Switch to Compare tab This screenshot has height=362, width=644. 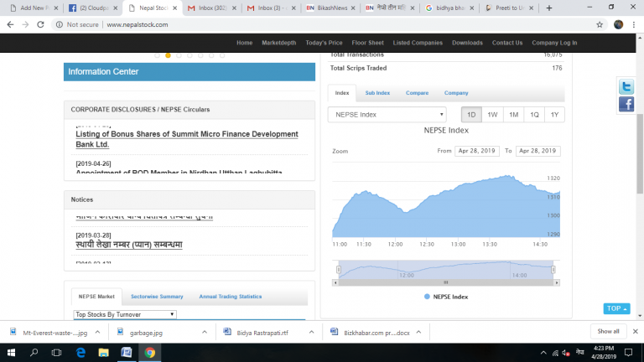click(x=417, y=93)
